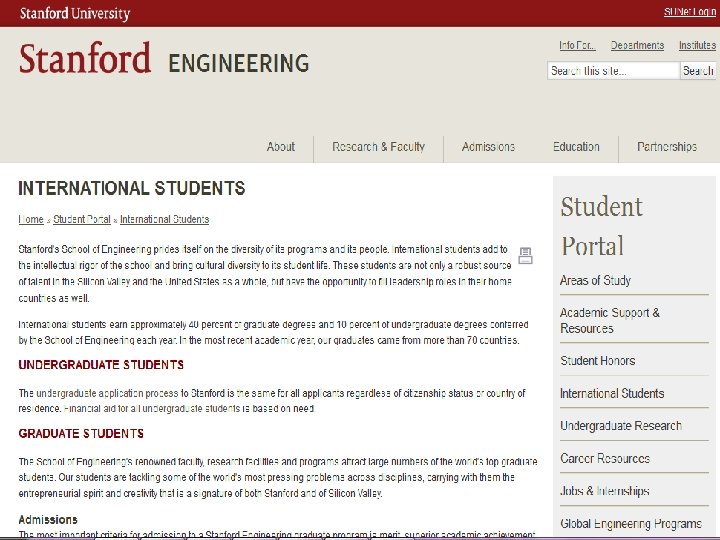
Task: Open Academic Support & Resources sidebar link
Action: click(x=610, y=321)
